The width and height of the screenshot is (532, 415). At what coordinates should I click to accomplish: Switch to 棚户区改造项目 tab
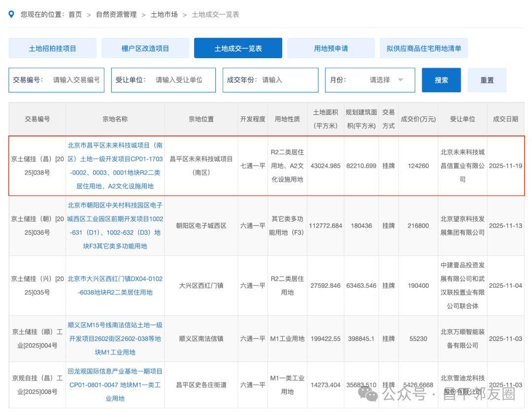click(145, 48)
